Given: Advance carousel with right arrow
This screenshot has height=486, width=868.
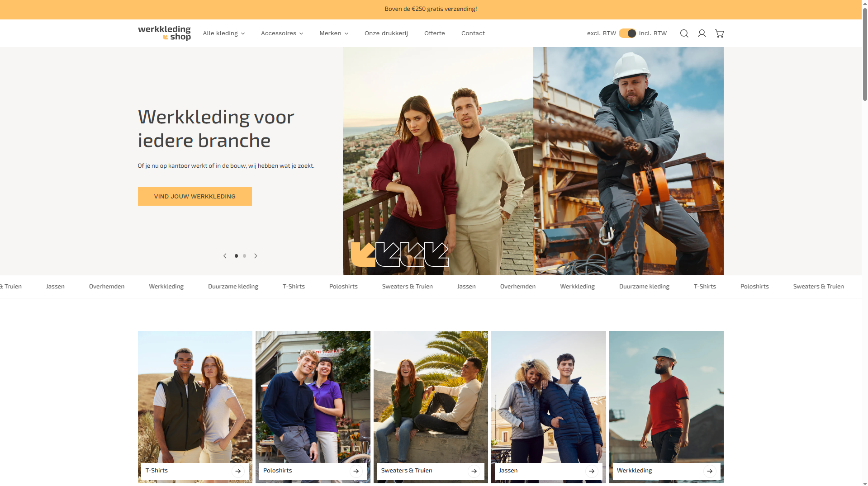Looking at the screenshot, I should pyautogui.click(x=256, y=256).
